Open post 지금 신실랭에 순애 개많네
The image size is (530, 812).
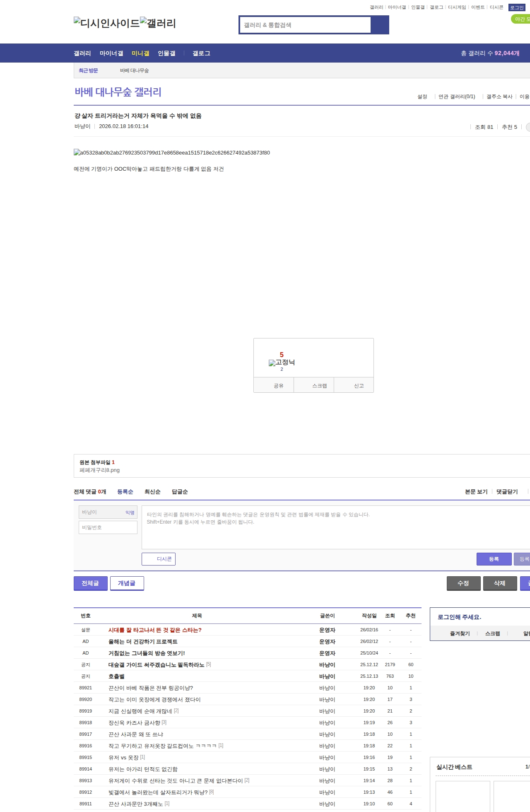(140, 711)
